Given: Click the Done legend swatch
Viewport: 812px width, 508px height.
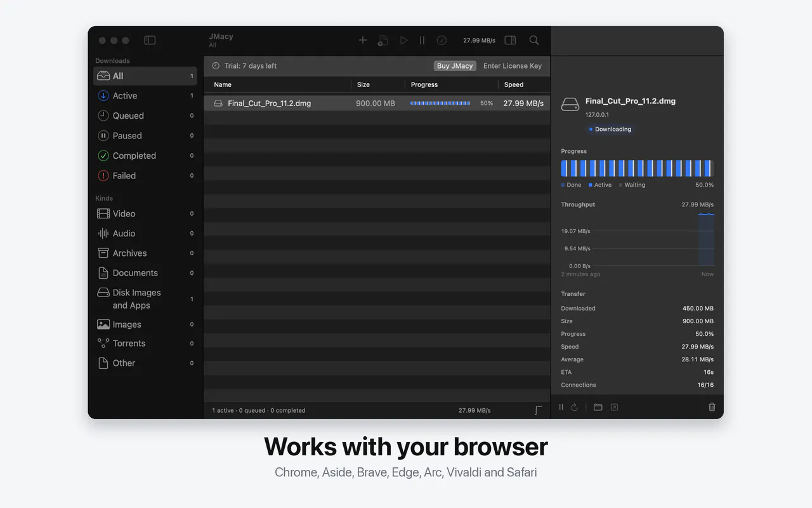Looking at the screenshot, I should point(563,185).
